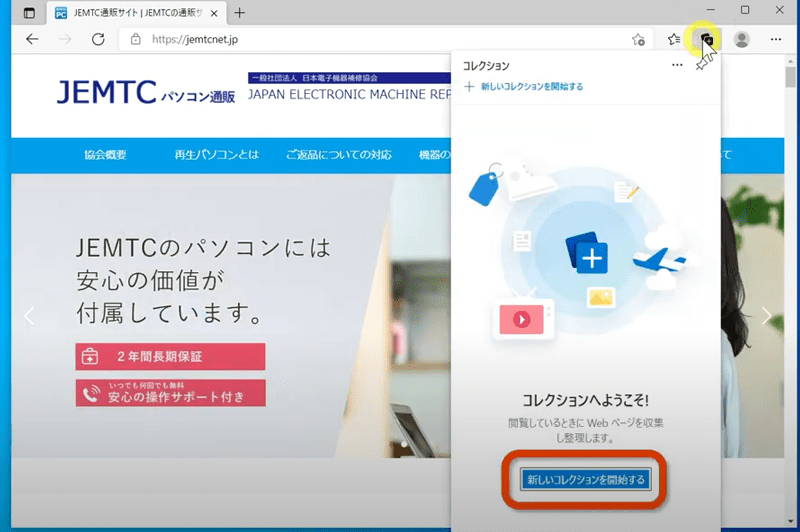
Task: Click the JEMTC パソコン通販 logo
Action: [x=146, y=92]
